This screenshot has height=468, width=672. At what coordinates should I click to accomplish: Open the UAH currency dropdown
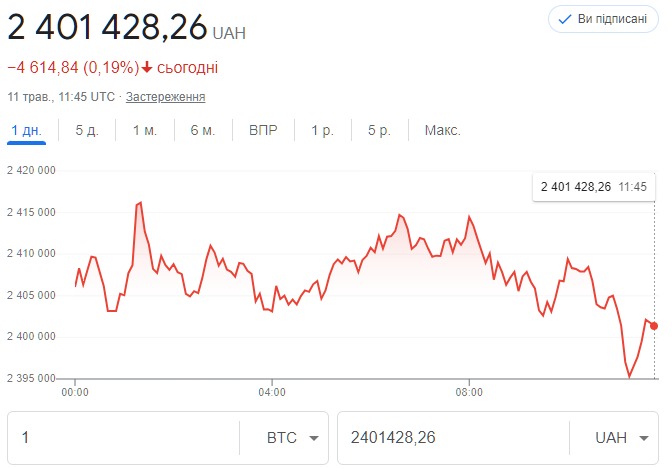point(622,438)
